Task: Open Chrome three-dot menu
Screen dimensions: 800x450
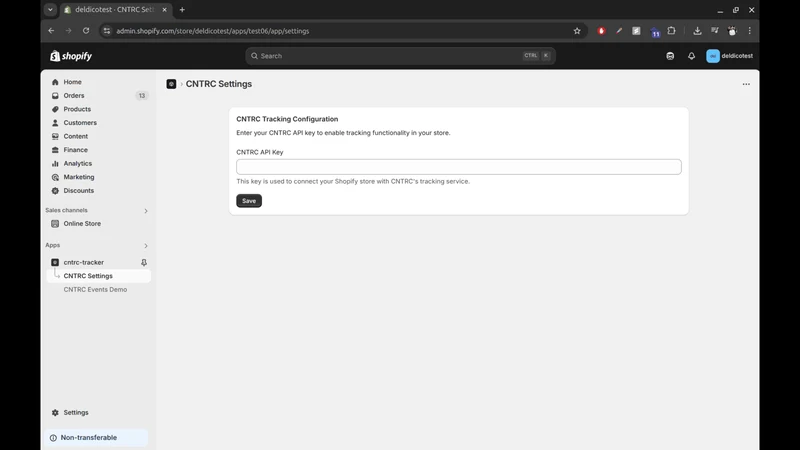Action: 749,31
